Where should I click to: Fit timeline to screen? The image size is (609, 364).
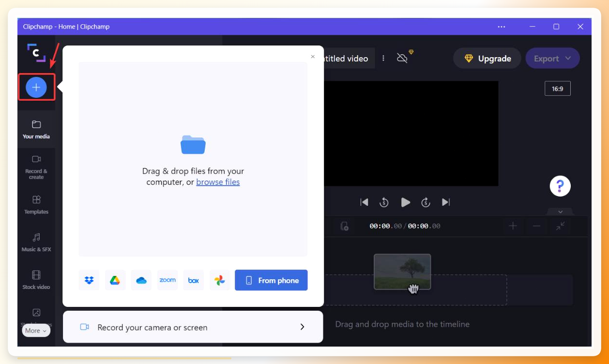(x=560, y=226)
